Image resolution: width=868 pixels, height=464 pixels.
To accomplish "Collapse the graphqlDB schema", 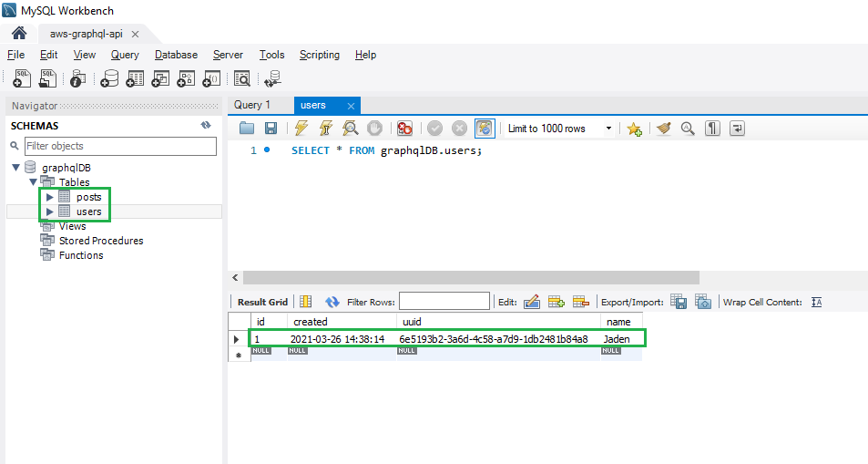I will (x=16, y=167).
